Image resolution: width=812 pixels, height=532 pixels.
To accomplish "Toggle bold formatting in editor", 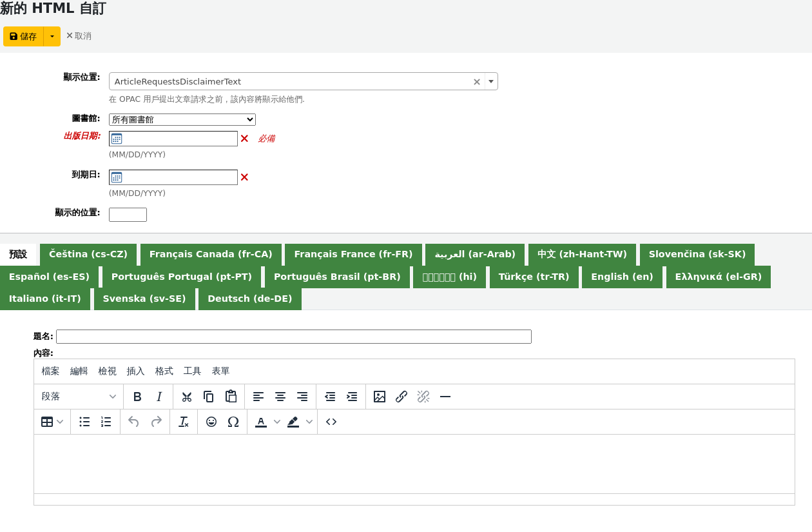I will coord(137,397).
